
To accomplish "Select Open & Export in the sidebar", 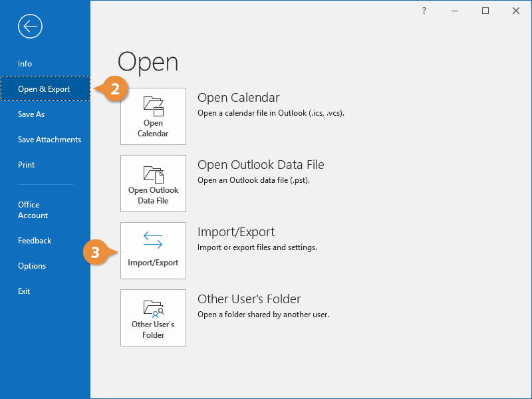I will 44,89.
